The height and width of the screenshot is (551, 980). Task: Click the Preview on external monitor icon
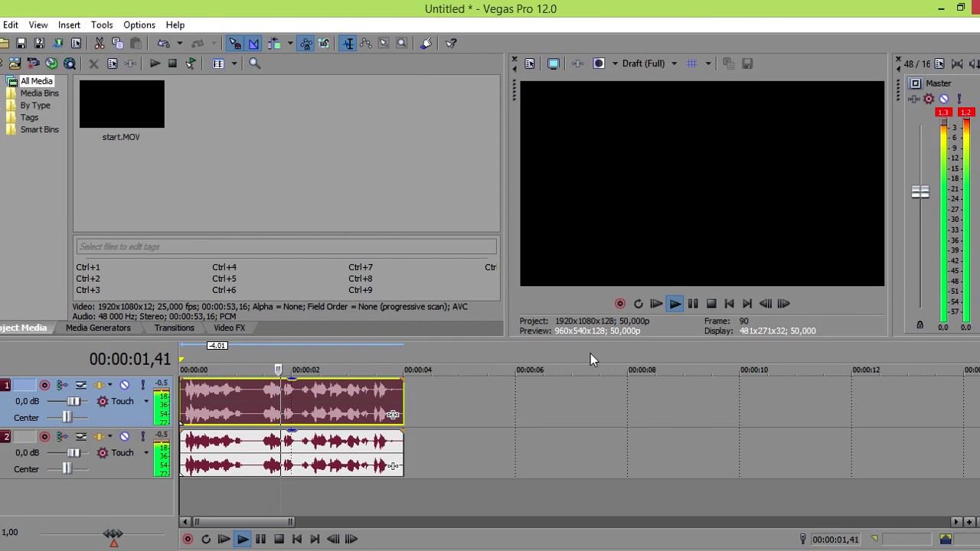click(554, 64)
